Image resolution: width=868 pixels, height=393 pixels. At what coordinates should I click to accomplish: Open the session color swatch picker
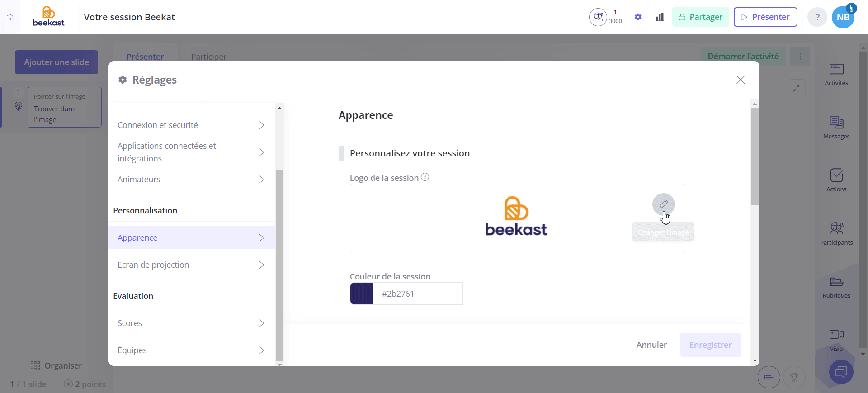pyautogui.click(x=362, y=294)
